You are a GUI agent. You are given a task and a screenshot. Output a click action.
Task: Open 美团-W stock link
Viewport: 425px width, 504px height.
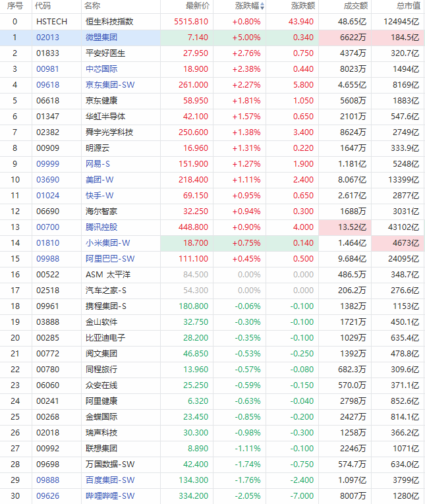99,179
